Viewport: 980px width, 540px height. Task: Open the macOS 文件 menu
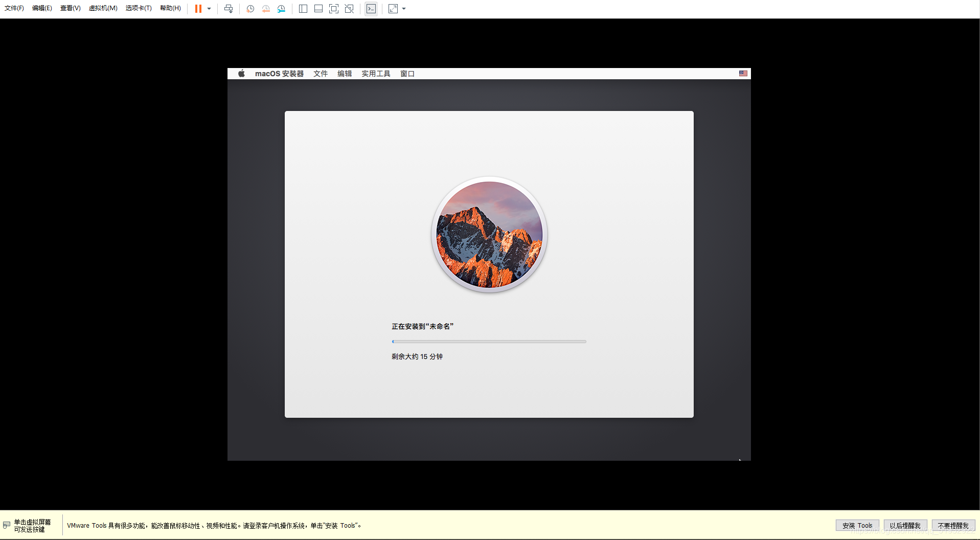[321, 74]
